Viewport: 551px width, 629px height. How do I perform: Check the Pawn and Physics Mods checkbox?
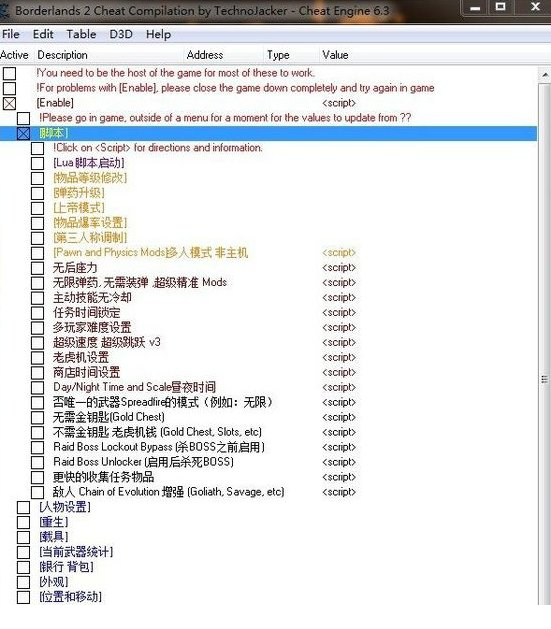pos(37,253)
